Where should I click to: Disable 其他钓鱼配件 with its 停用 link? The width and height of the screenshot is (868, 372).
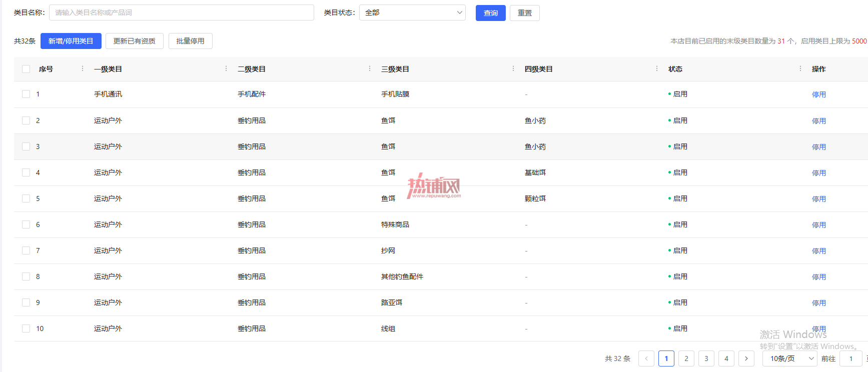point(819,277)
